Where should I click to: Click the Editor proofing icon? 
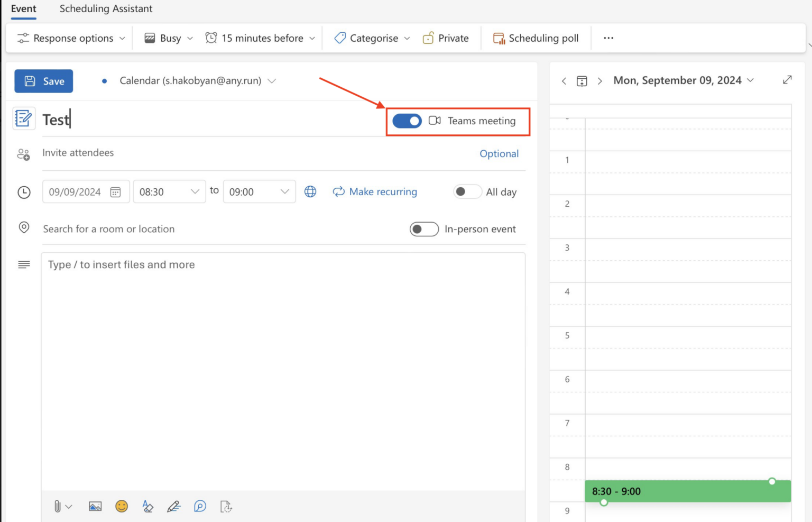(x=200, y=506)
